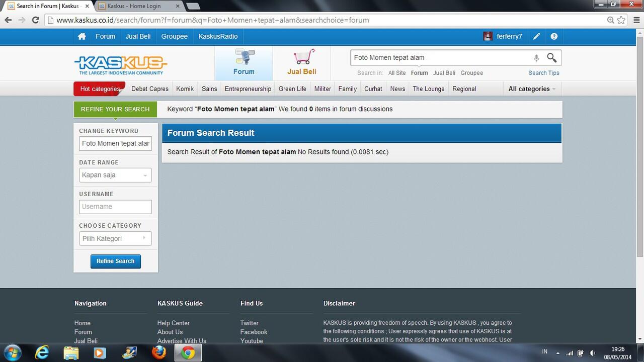Image resolution: width=644 pixels, height=362 pixels.
Task: Click the IN language indicator in tray
Action: (545, 351)
